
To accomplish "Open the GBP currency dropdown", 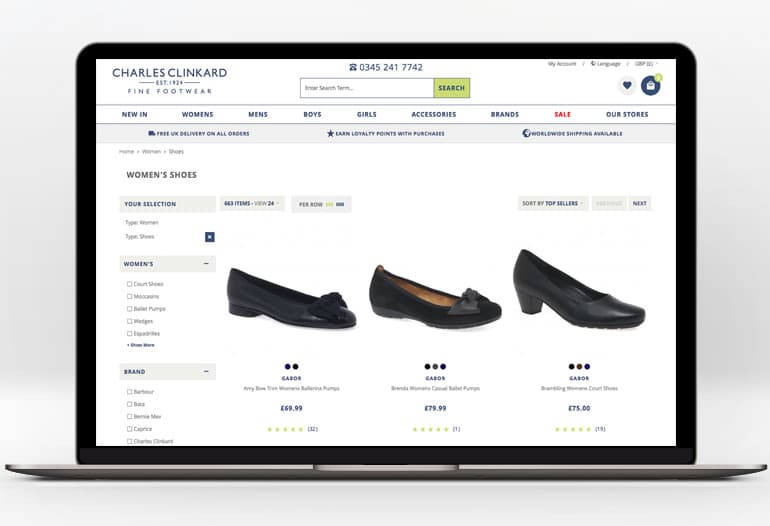I will click(x=646, y=64).
